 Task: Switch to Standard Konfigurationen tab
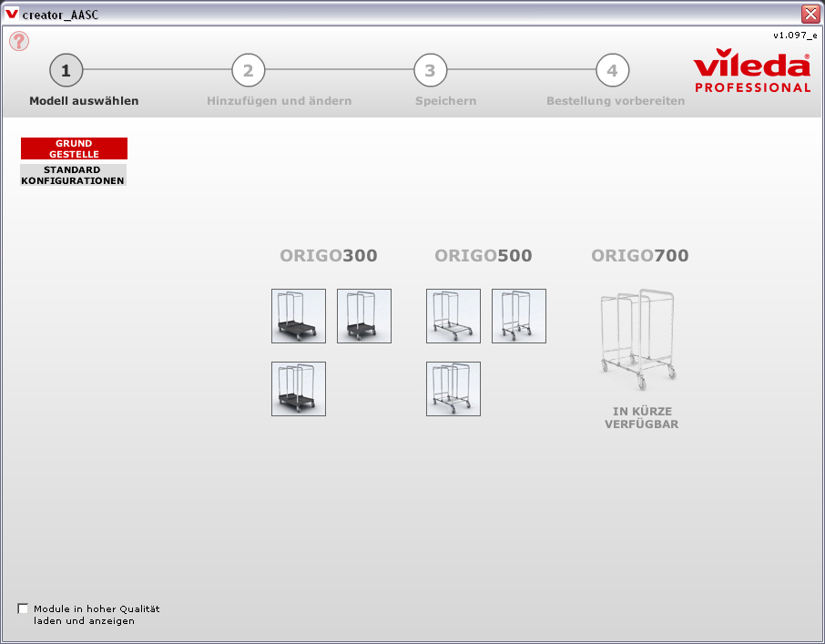[73, 175]
